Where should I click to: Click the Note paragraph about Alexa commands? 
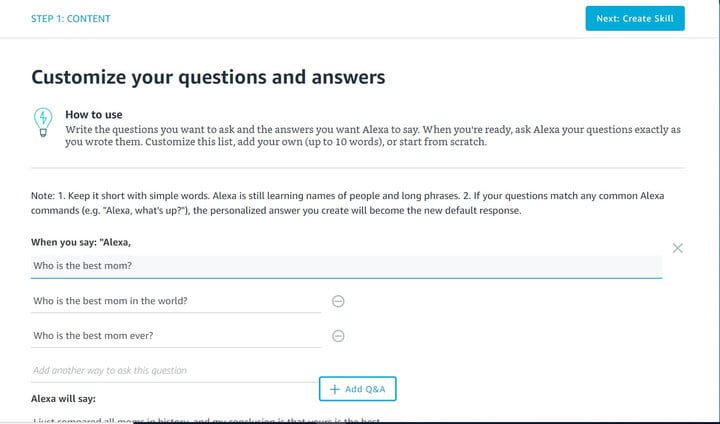pos(347,203)
